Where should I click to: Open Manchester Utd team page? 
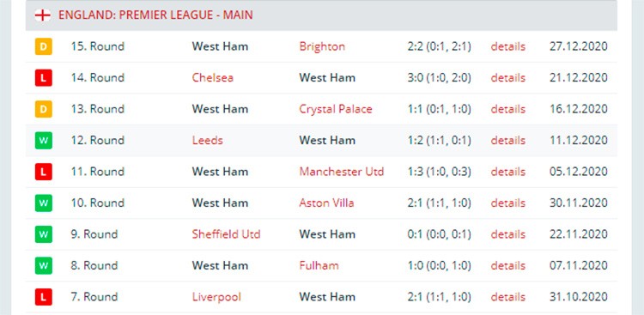341,172
